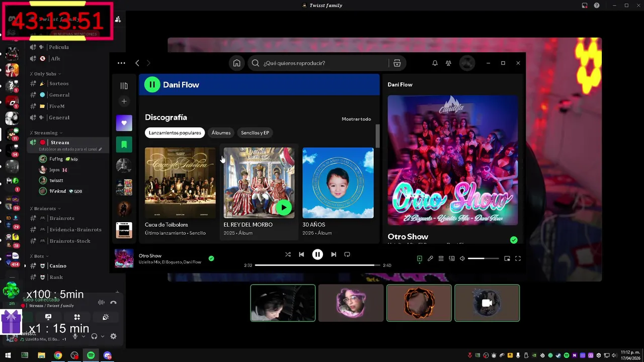Skip to previous track
This screenshot has height=362, width=644.
(301, 254)
